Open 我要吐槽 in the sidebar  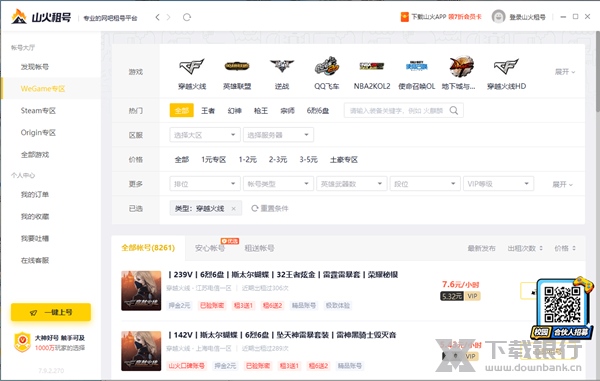point(35,238)
